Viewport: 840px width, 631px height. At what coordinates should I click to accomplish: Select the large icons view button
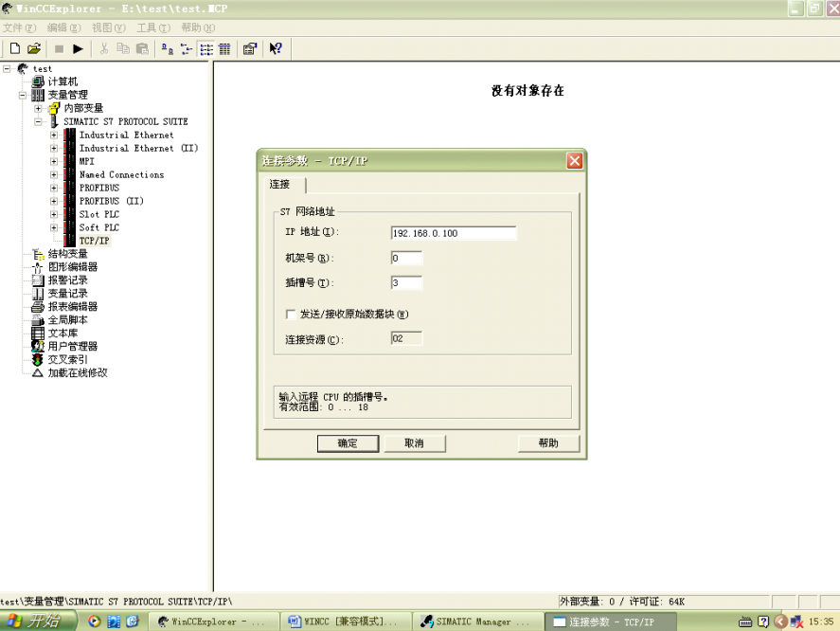pos(167,48)
